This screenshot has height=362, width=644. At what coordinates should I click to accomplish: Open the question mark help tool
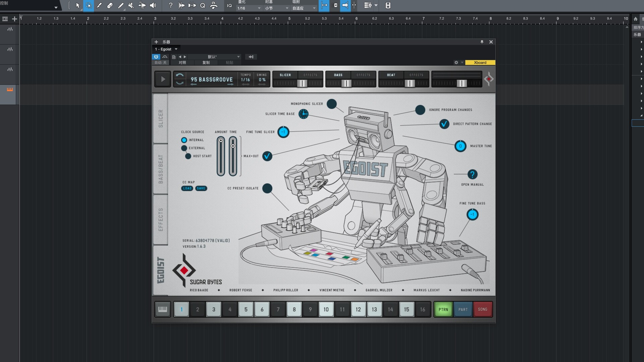point(170,5)
